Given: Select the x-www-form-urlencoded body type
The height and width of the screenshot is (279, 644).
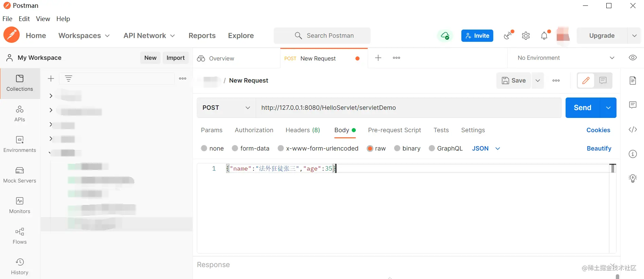Looking at the screenshot, I should (x=281, y=149).
